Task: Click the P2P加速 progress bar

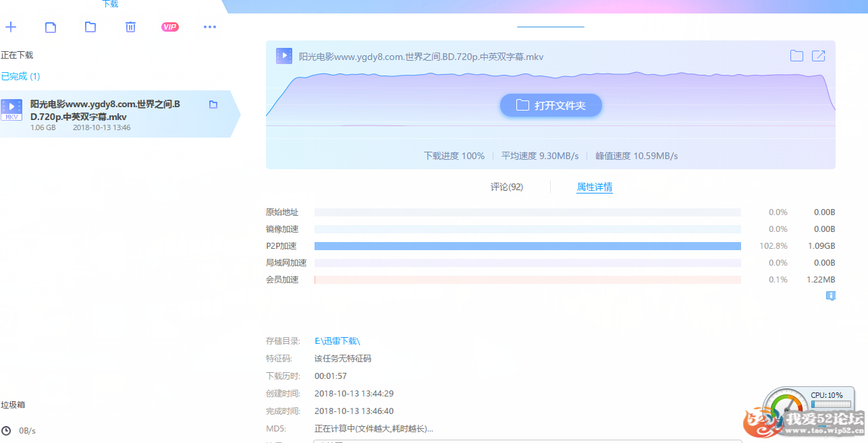Action: pos(528,246)
